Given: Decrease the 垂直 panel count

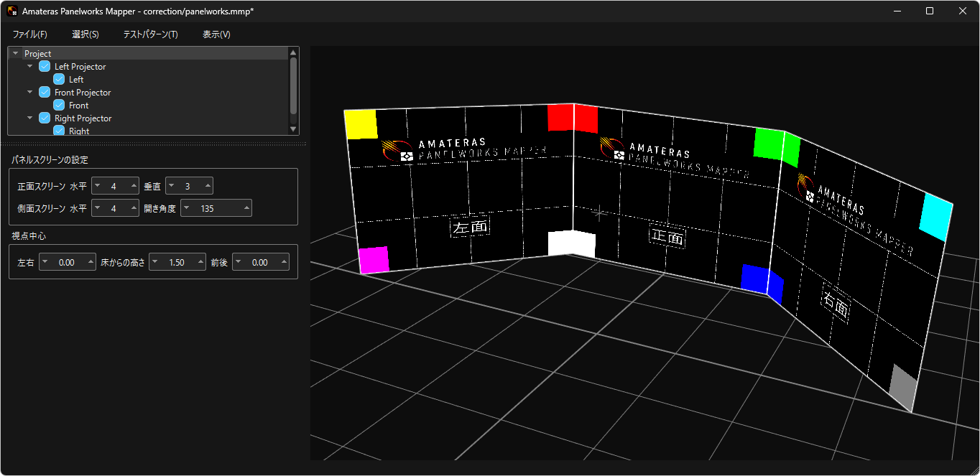Looking at the screenshot, I should click(172, 186).
